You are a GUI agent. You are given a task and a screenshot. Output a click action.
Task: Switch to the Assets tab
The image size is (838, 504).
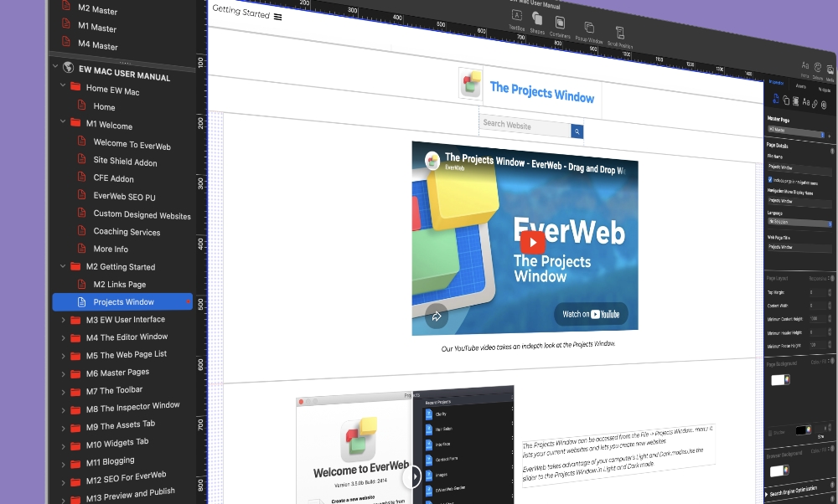click(x=801, y=85)
